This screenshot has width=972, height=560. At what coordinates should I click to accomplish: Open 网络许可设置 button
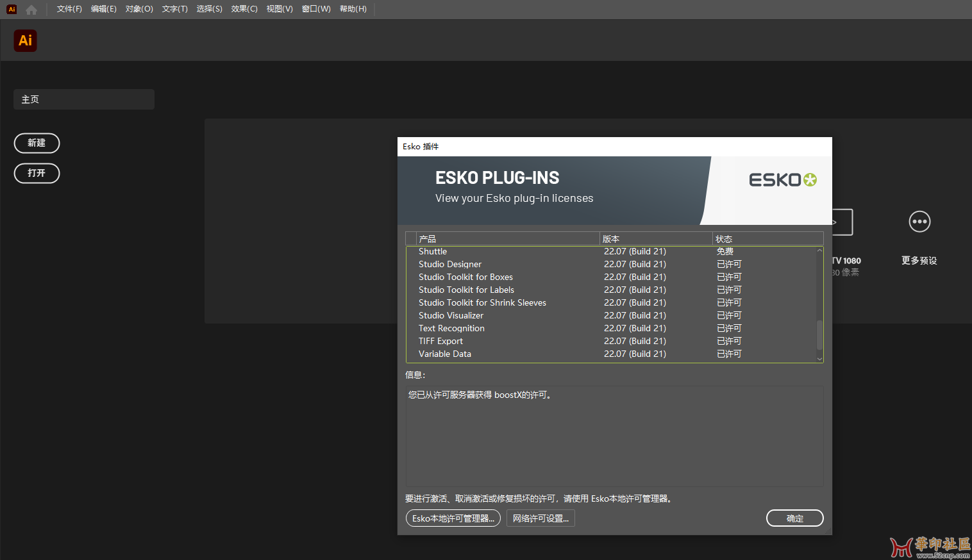pos(540,518)
